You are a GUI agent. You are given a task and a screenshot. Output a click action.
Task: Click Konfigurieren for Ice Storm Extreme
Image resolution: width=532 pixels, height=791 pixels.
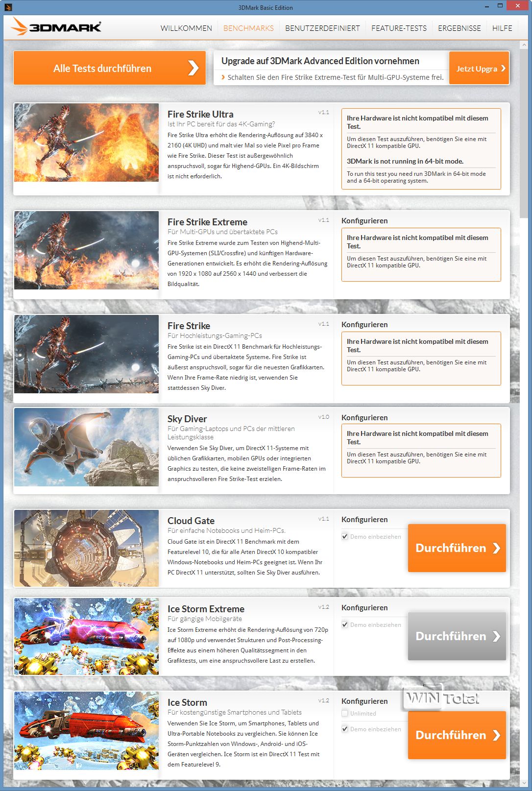[364, 608]
